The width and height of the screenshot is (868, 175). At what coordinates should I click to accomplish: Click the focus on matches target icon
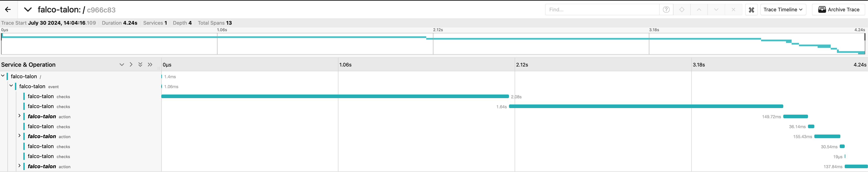coord(682,9)
